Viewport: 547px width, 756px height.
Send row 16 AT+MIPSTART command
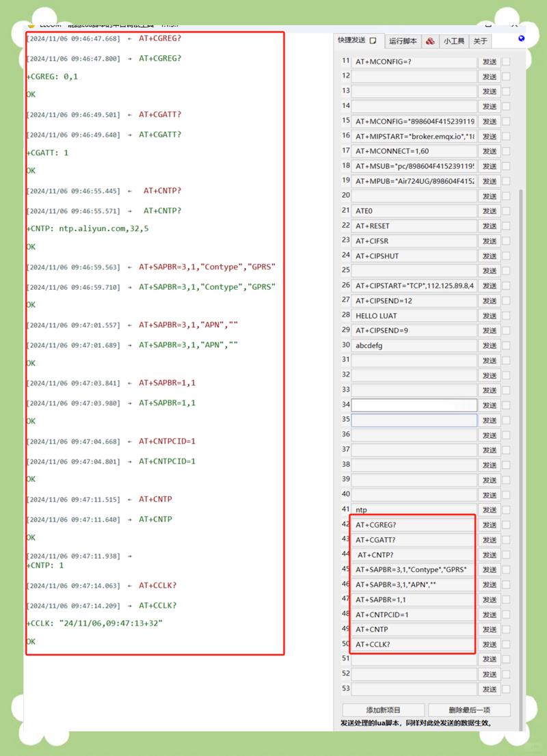[490, 137]
